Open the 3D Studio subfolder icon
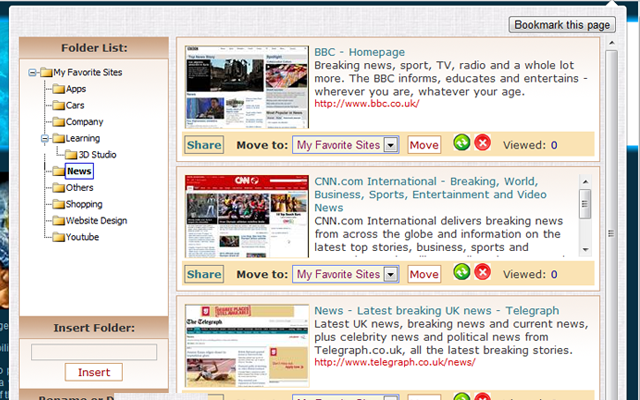 pyautogui.click(x=71, y=155)
